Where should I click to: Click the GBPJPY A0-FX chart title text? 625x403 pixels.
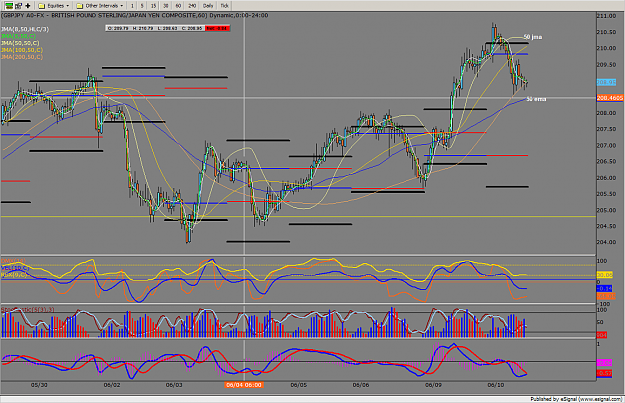click(x=135, y=16)
